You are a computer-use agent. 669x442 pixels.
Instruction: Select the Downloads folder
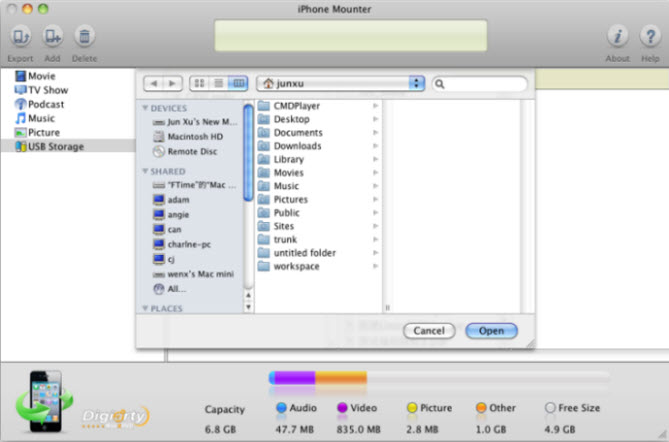click(290, 146)
